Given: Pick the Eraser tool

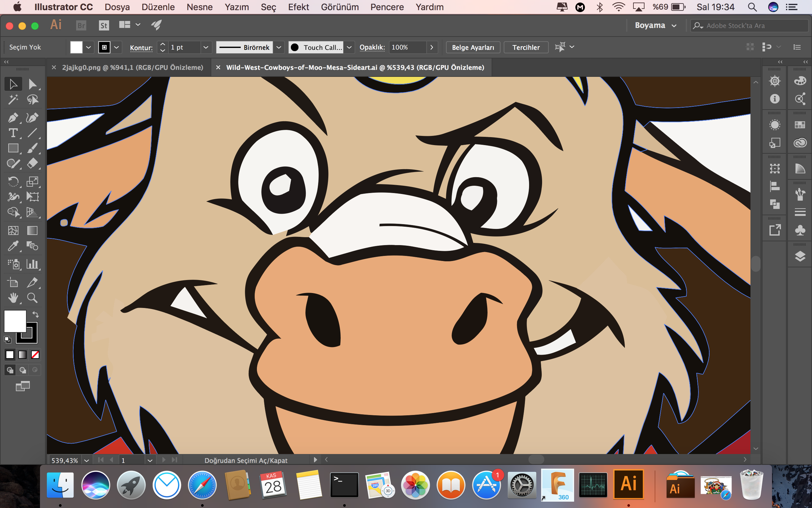Looking at the screenshot, I should coord(32,164).
